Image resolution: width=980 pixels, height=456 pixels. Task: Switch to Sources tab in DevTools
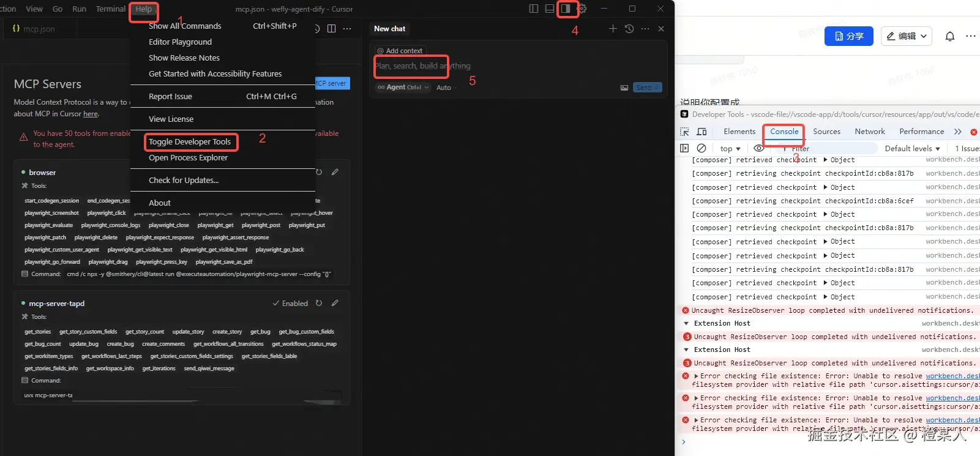point(826,132)
